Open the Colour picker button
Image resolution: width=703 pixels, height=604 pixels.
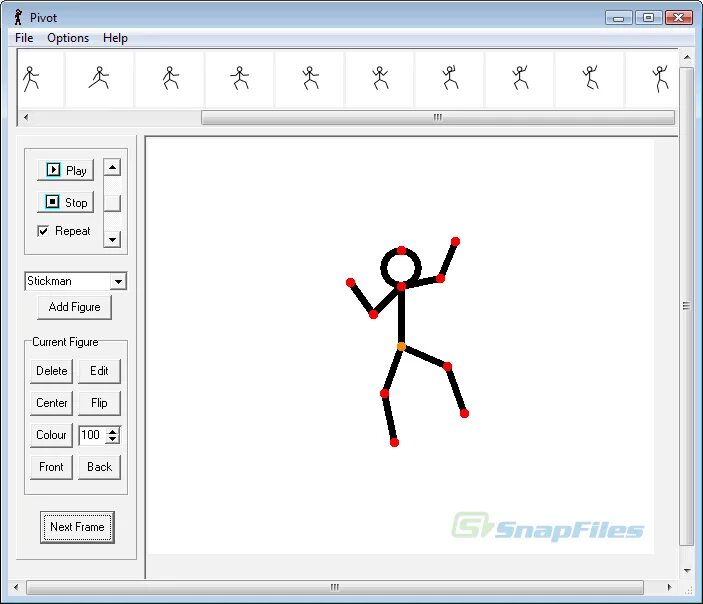52,435
